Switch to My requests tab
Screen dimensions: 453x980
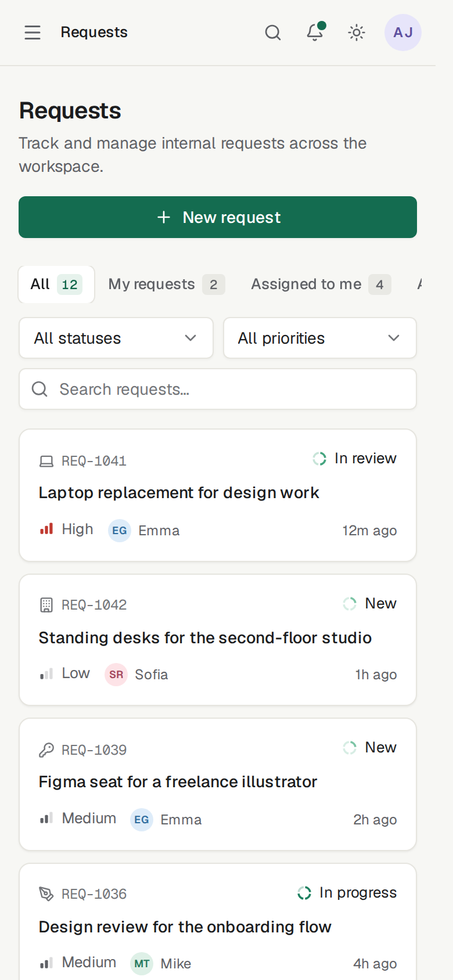pyautogui.click(x=167, y=284)
